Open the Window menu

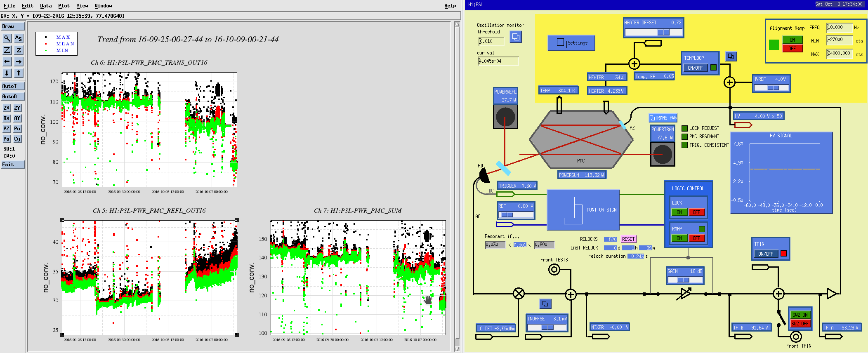103,6
